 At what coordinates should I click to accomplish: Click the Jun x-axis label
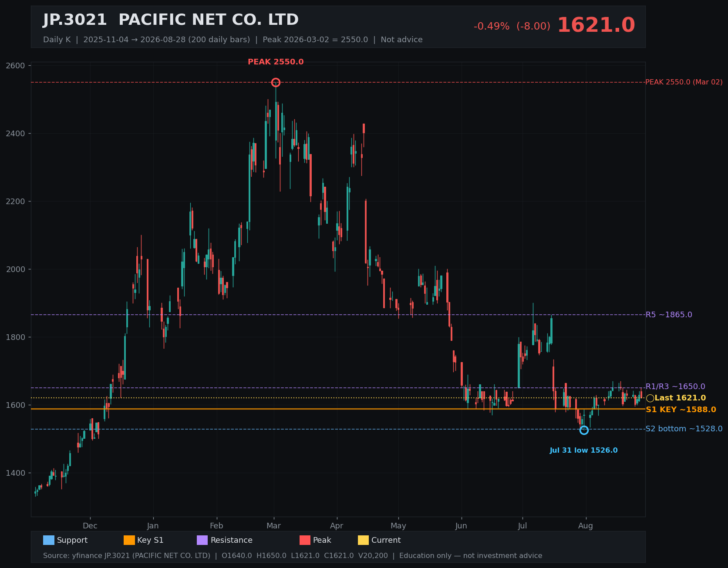tap(461, 526)
